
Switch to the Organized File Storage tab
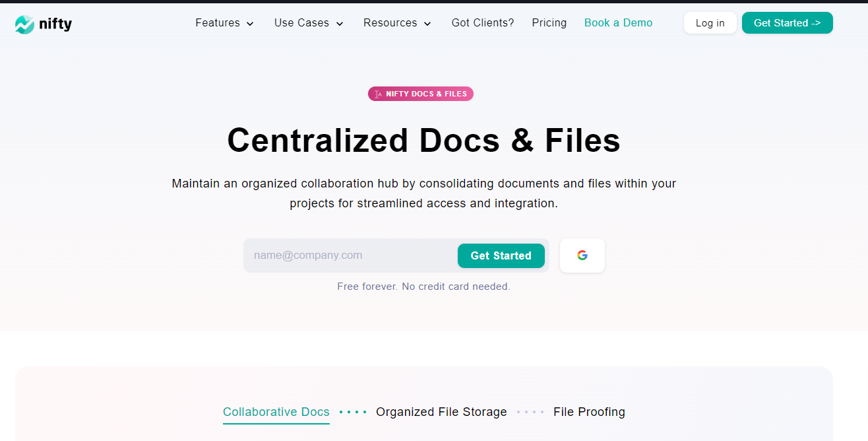point(441,412)
